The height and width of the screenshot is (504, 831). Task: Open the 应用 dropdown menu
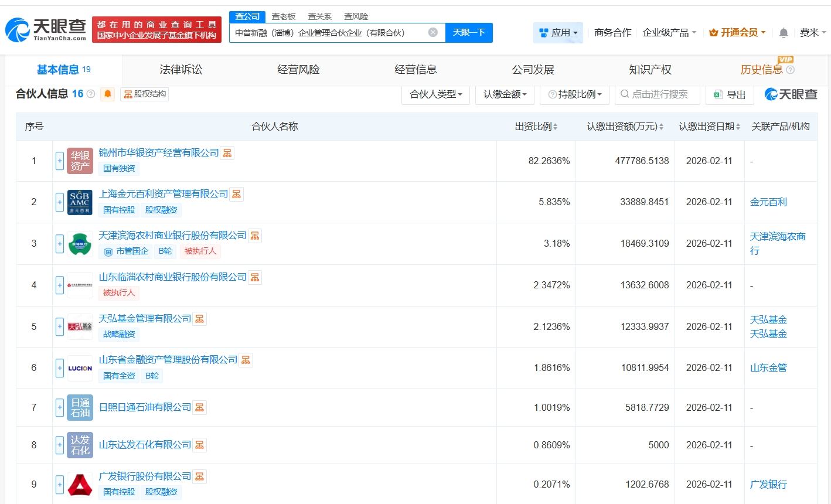point(558,33)
